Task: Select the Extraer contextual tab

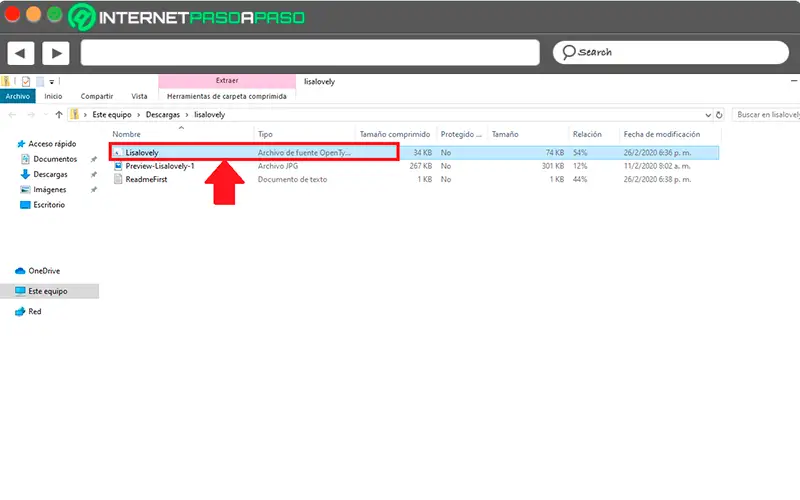Action: pyautogui.click(x=227, y=81)
